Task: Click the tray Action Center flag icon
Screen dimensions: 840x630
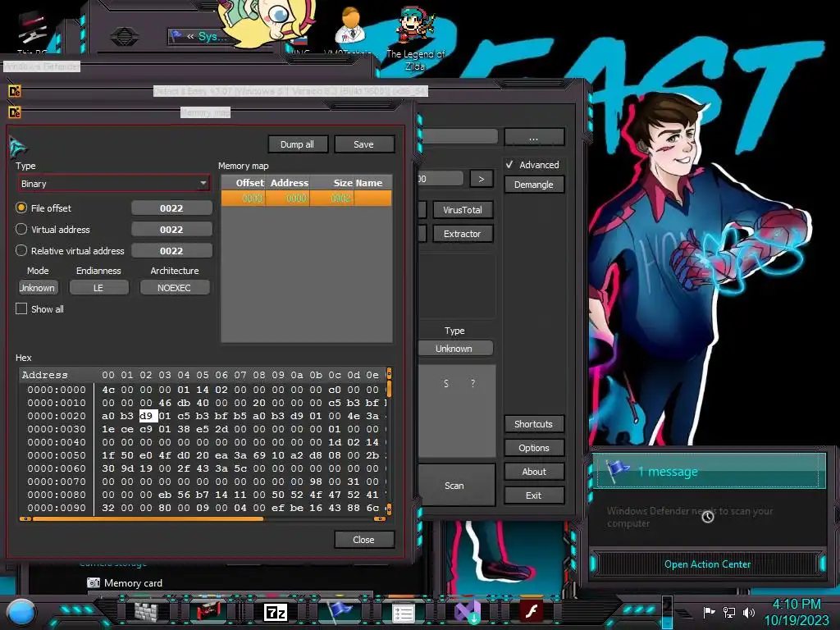Action: [710, 612]
